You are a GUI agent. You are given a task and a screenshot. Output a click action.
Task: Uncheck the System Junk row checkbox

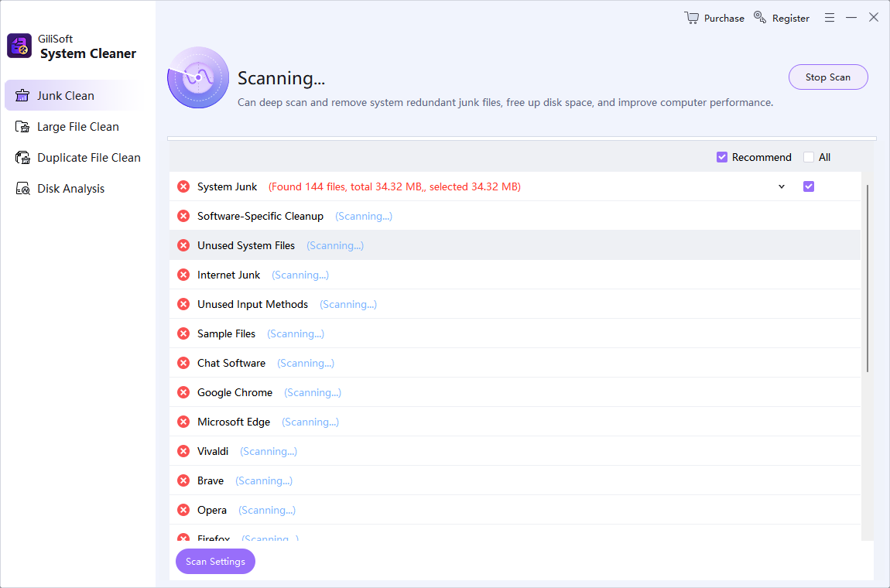point(809,186)
